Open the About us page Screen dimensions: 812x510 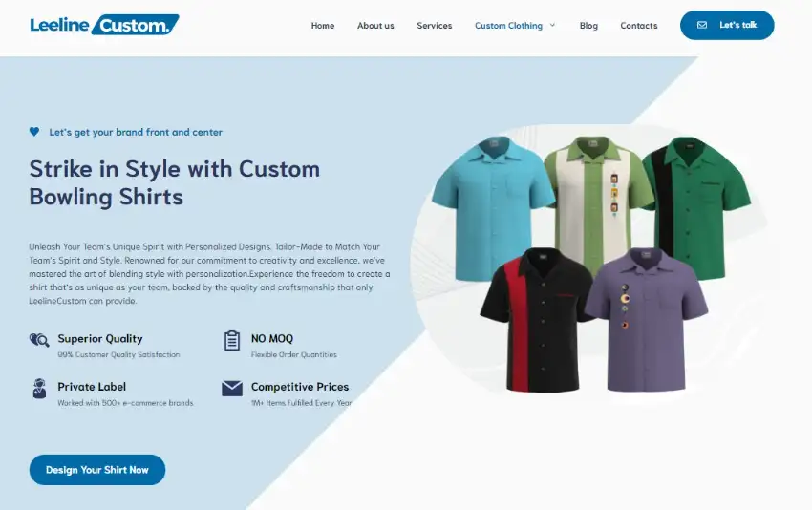pos(375,26)
